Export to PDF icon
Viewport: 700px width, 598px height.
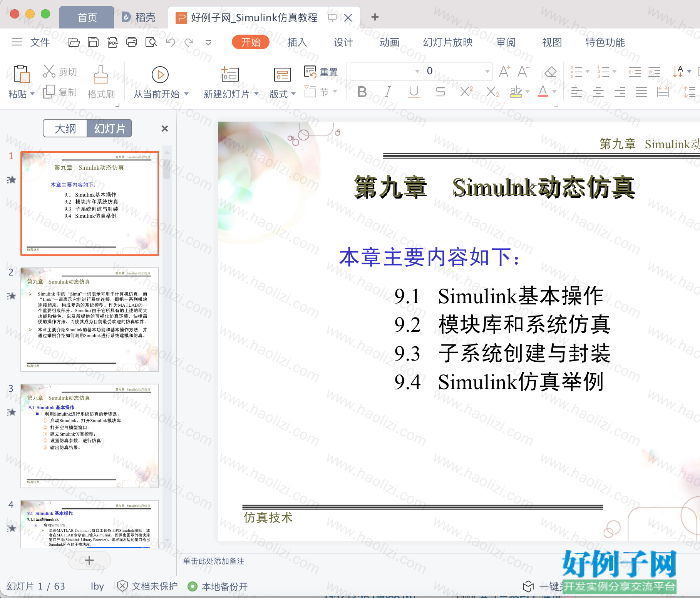click(x=112, y=42)
